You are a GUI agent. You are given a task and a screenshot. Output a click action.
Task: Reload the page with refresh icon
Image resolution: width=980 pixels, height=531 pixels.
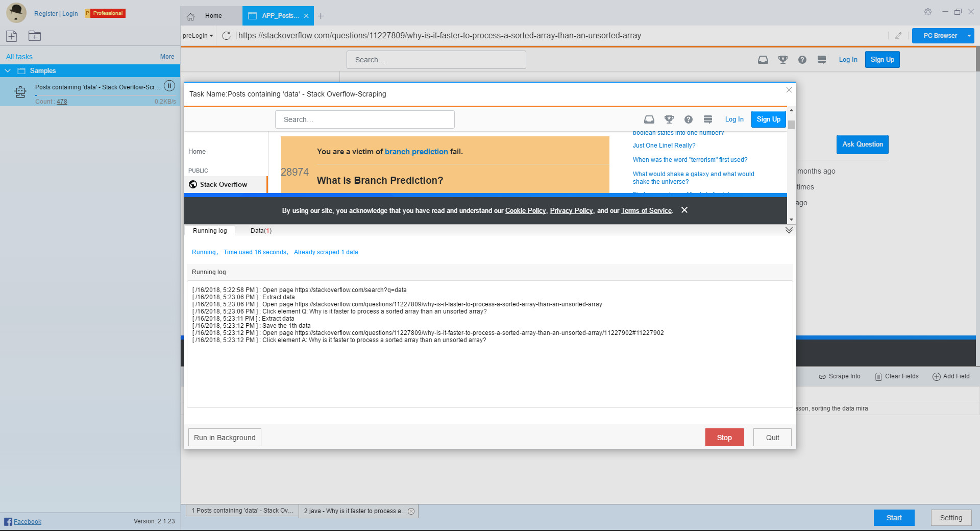(x=227, y=36)
